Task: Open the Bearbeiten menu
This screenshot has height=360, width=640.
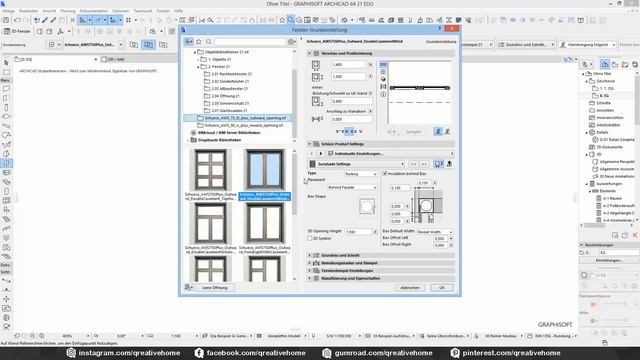Action: tap(29, 11)
